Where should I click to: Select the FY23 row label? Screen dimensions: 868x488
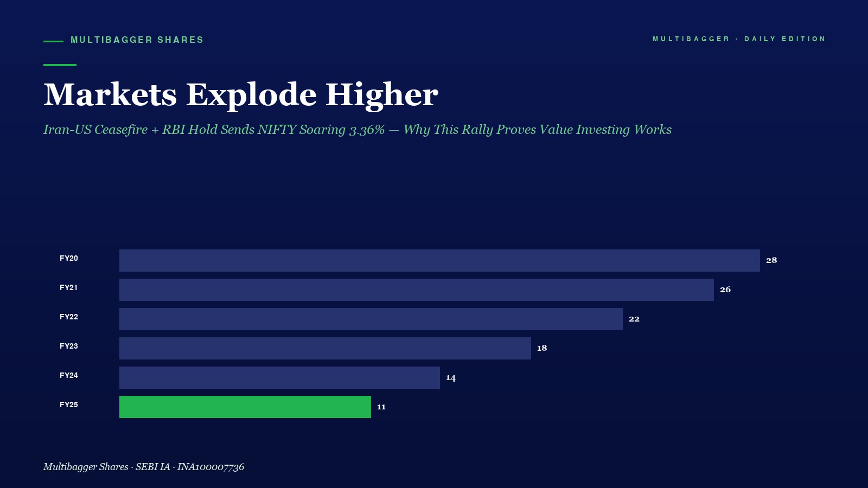pyautogui.click(x=69, y=346)
